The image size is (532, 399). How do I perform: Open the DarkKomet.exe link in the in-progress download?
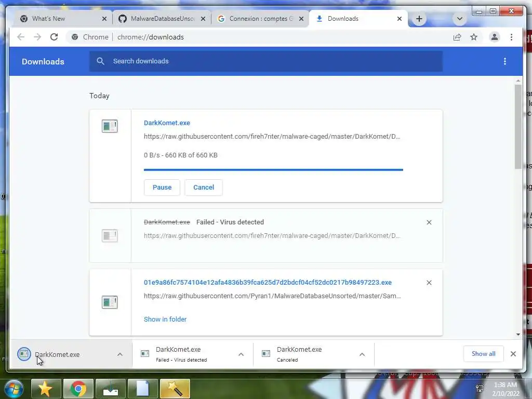pyautogui.click(x=167, y=123)
